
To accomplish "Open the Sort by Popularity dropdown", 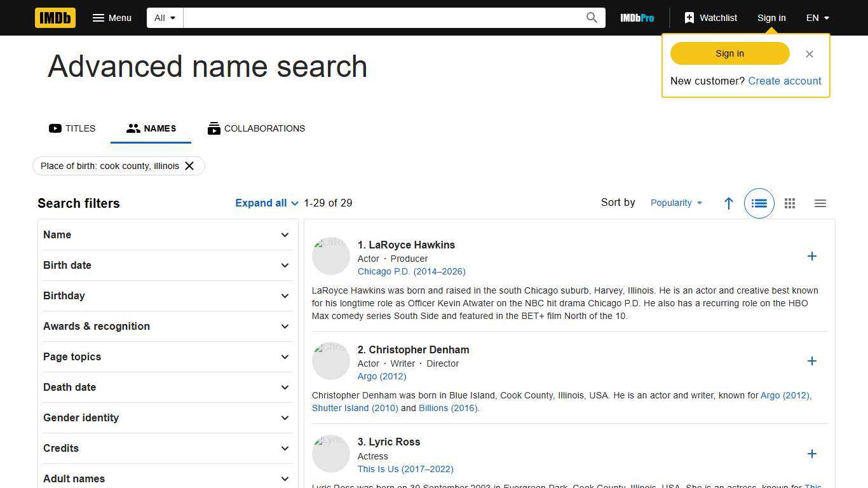I will click(676, 203).
